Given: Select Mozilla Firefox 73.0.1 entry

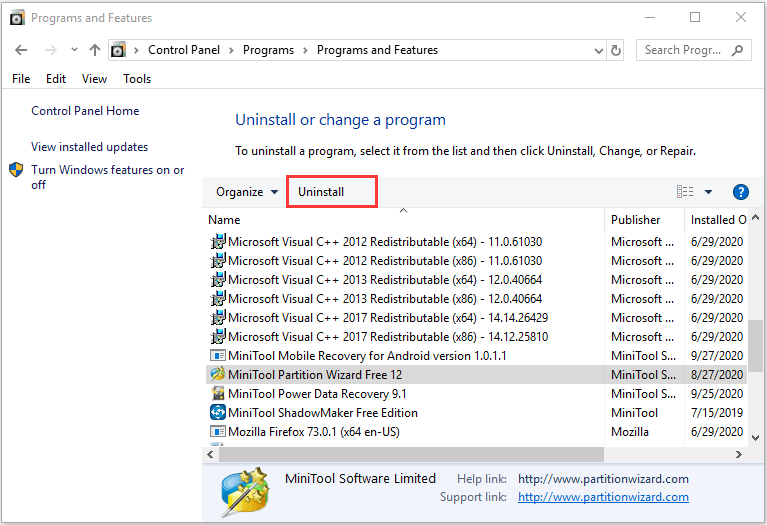Looking at the screenshot, I should [x=476, y=432].
